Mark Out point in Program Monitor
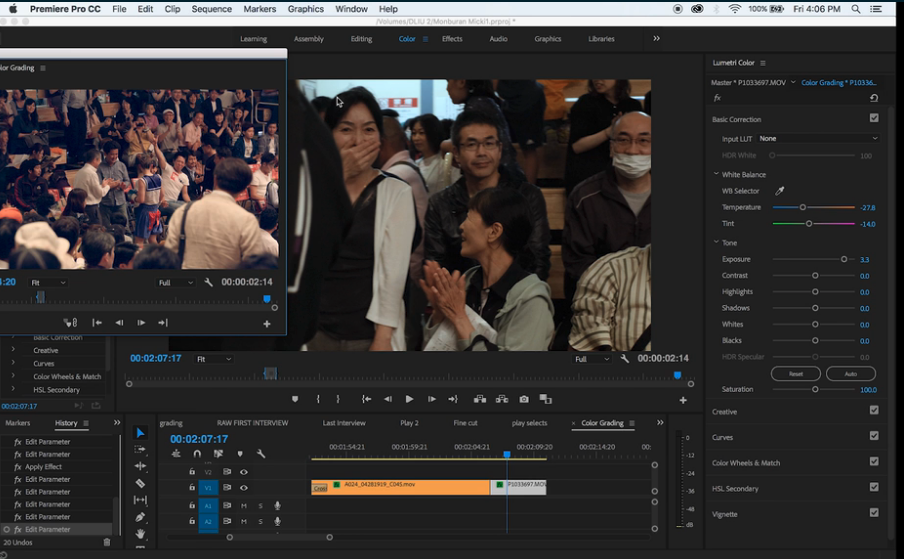This screenshot has height=559, width=904. click(x=338, y=399)
